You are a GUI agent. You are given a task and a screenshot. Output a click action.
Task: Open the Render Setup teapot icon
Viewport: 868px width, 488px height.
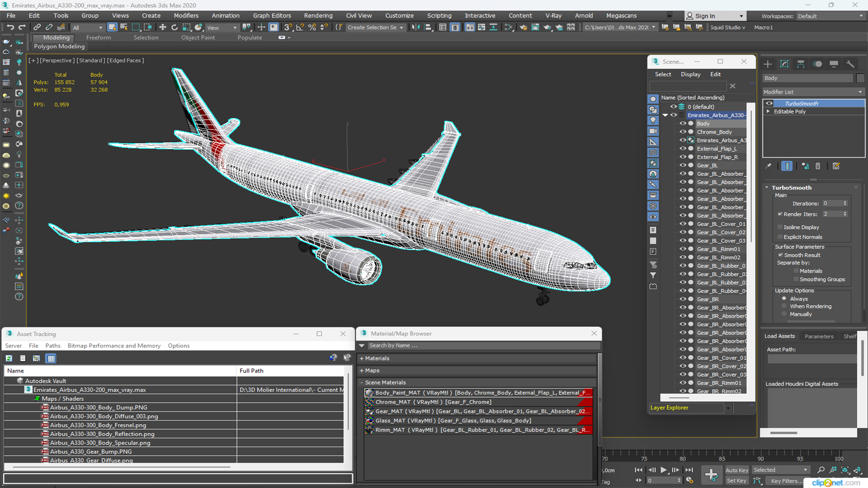pos(524,28)
